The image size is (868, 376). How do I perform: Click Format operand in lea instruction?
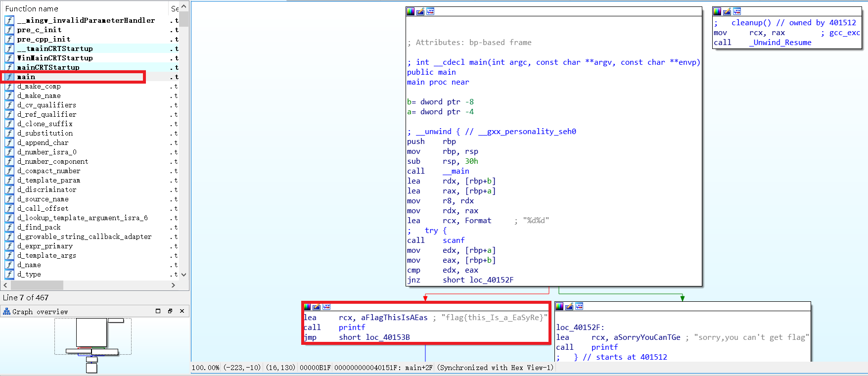pos(478,221)
